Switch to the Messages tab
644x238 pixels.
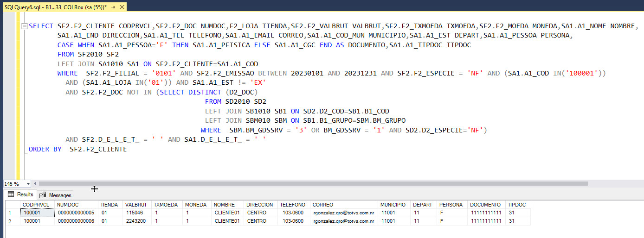[x=55, y=195]
